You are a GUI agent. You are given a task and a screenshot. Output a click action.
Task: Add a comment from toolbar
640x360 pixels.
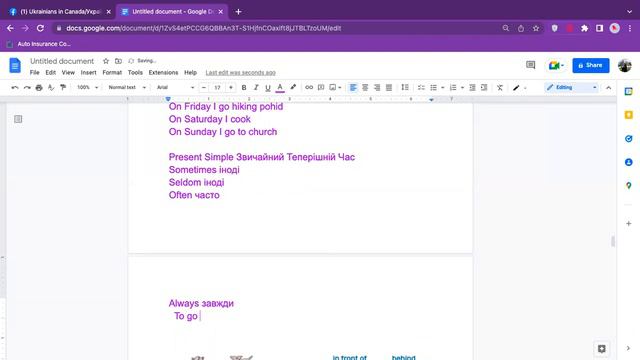(321, 87)
